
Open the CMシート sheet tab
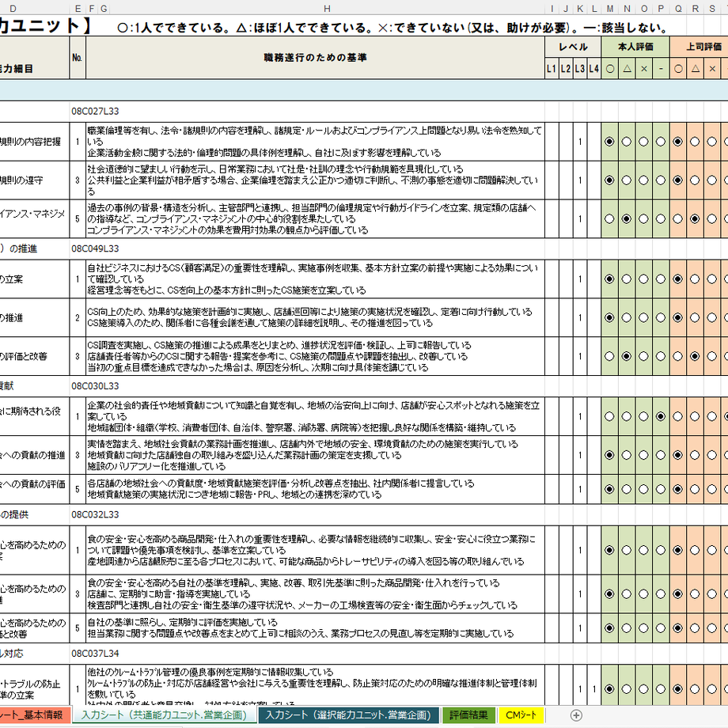click(521, 715)
